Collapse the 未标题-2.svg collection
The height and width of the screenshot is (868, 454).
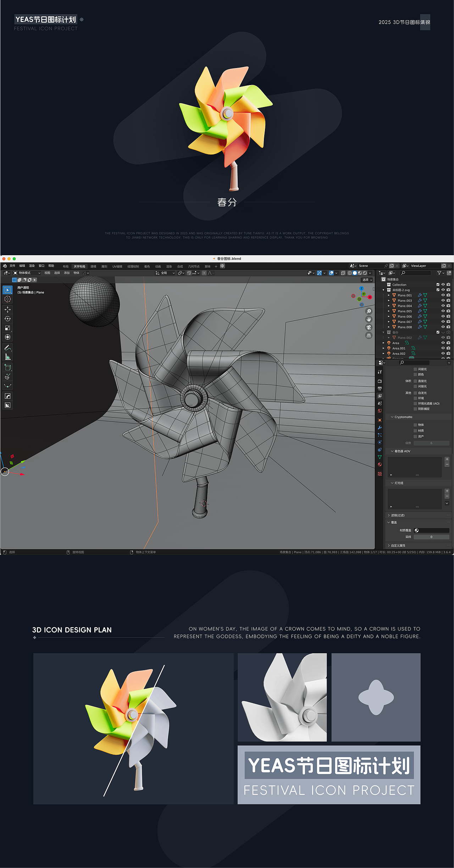[x=383, y=290]
